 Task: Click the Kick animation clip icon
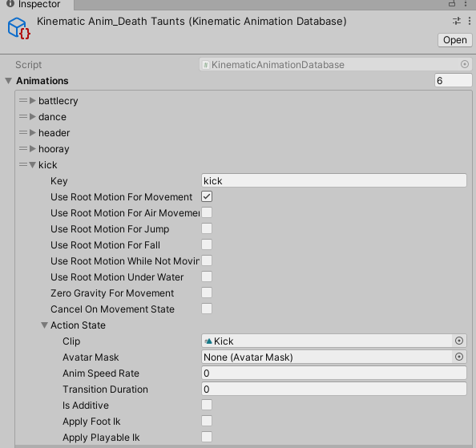[x=208, y=341]
